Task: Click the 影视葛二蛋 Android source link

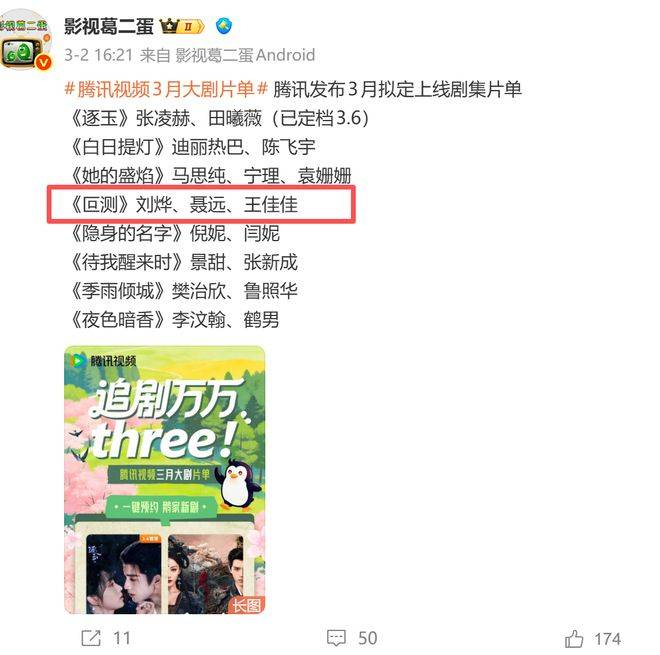Action: (x=245, y=55)
